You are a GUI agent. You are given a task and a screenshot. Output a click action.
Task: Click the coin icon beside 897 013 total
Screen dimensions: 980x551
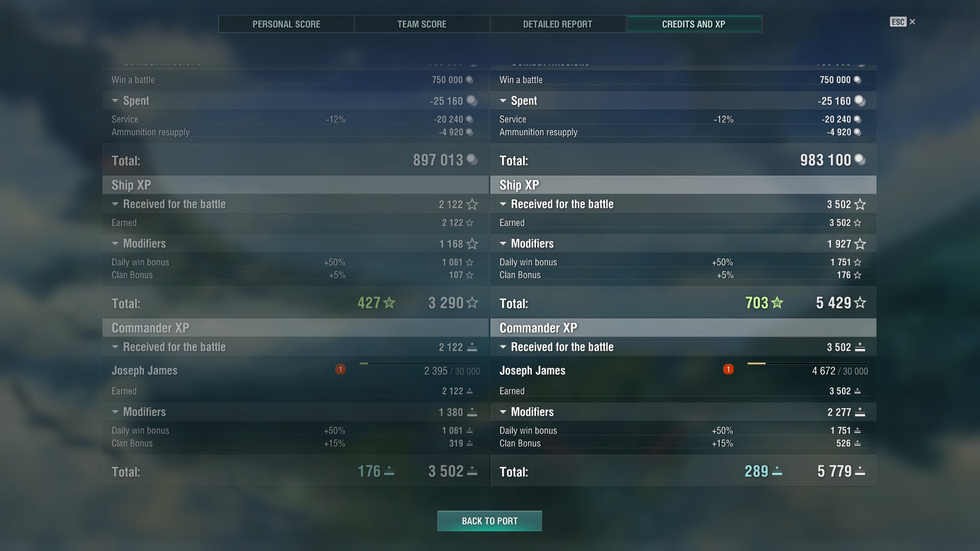click(x=472, y=160)
